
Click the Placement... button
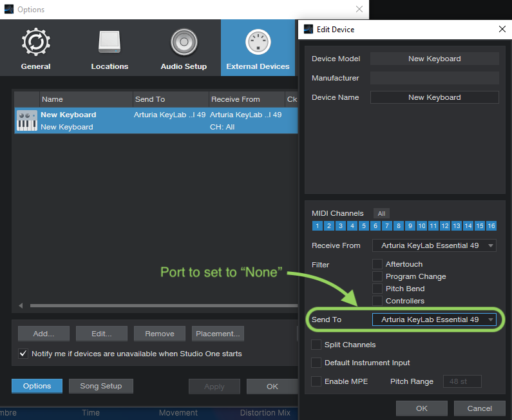point(218,334)
